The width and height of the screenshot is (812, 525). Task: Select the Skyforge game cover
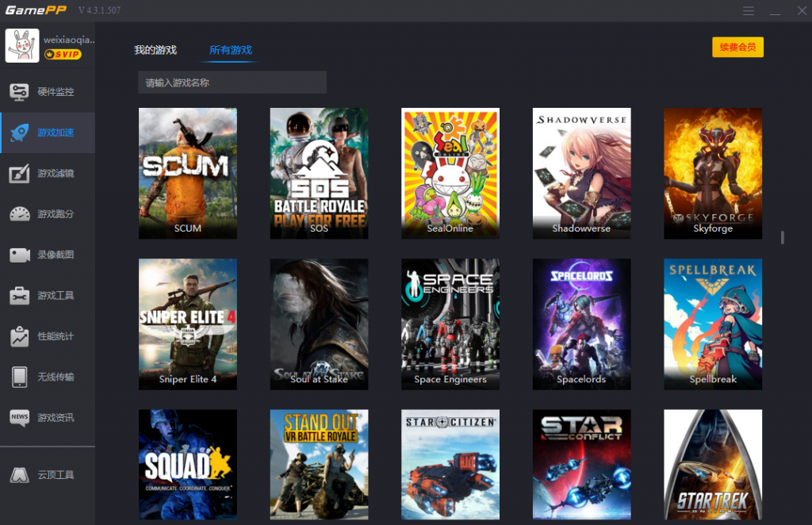click(x=713, y=174)
